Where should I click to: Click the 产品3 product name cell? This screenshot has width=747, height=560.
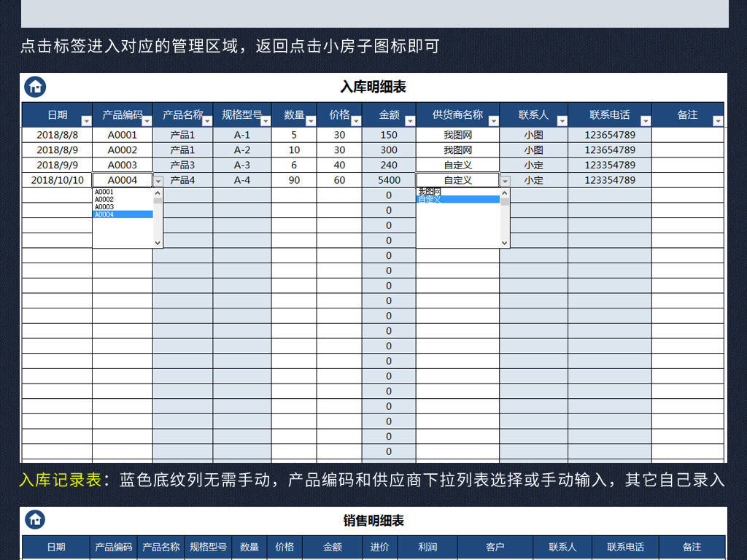[183, 166]
